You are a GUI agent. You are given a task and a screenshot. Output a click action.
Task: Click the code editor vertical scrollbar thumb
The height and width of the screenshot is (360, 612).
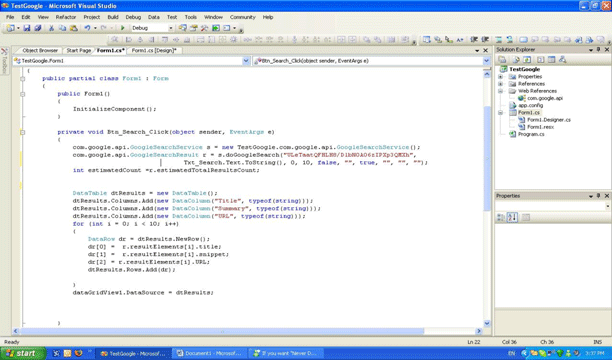(487, 158)
